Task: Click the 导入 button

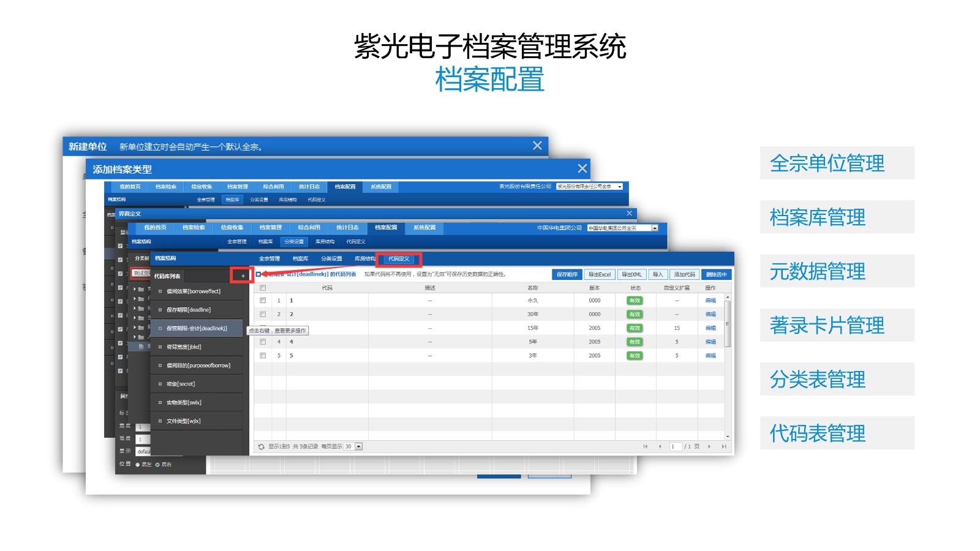Action: tap(658, 275)
